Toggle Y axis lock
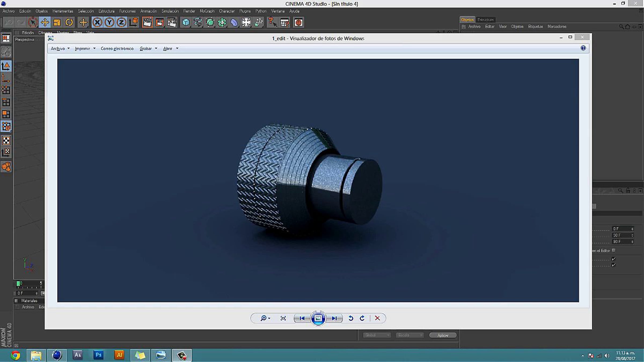644x362 pixels. click(109, 22)
